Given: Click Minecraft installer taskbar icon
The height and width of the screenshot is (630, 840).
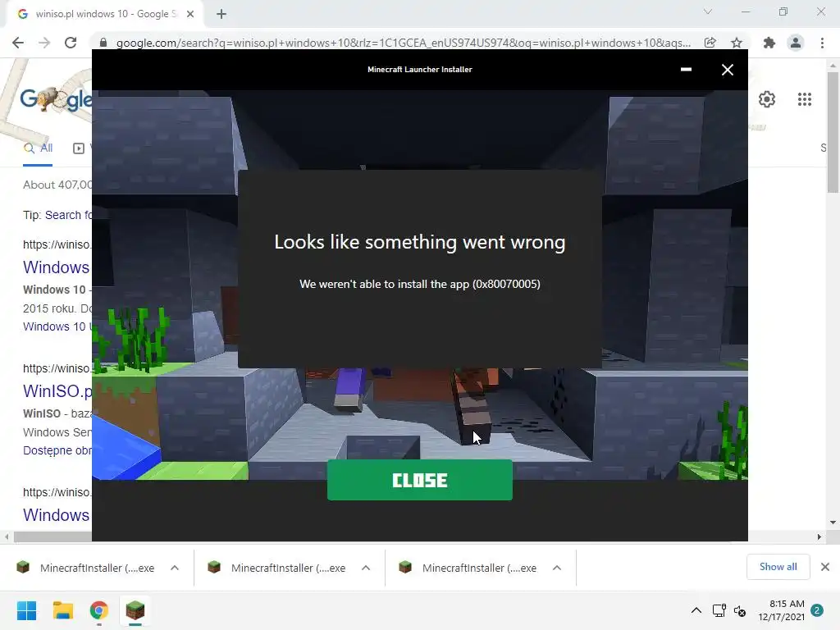Looking at the screenshot, I should coord(135,610).
